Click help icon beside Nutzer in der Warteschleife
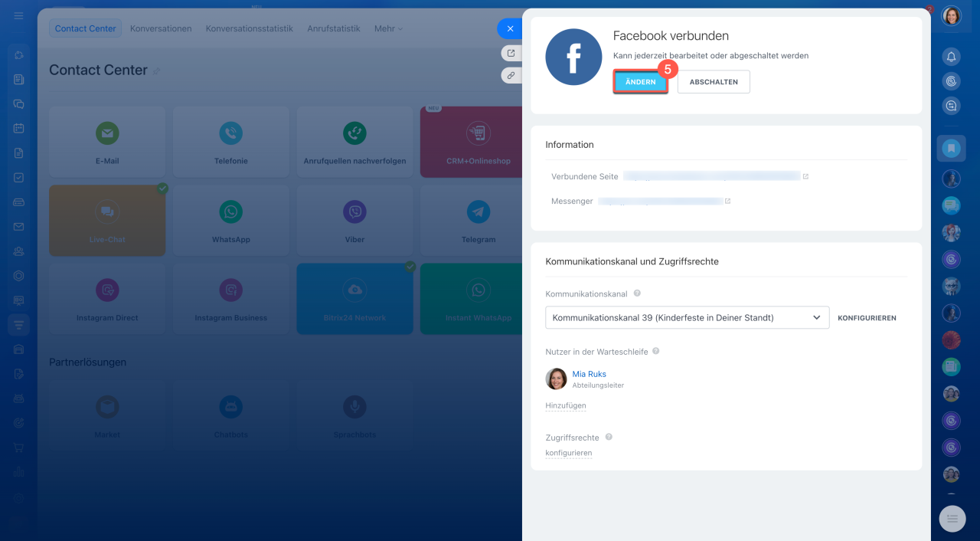 [656, 352]
